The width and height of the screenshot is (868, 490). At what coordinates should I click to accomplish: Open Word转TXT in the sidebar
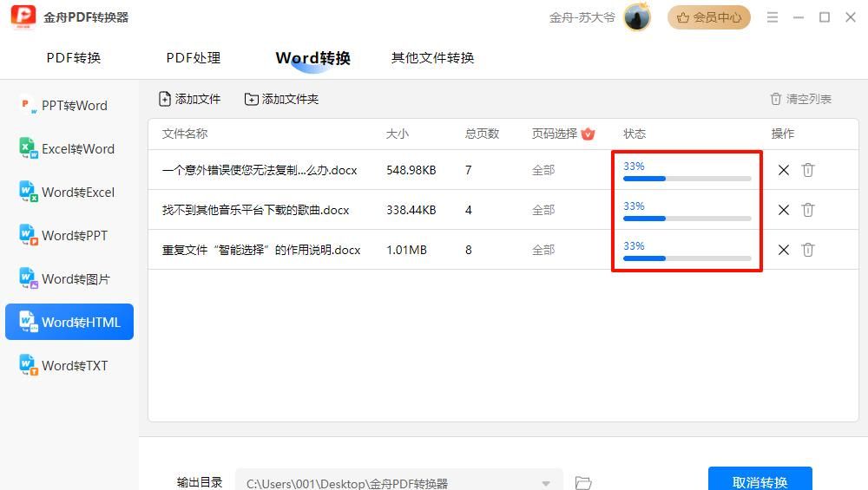point(69,366)
